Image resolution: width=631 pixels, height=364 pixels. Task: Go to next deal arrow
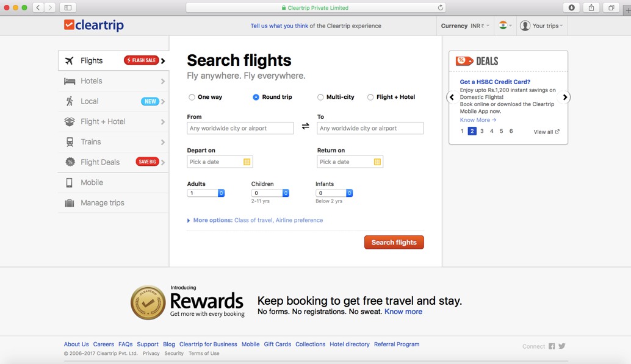pos(564,97)
